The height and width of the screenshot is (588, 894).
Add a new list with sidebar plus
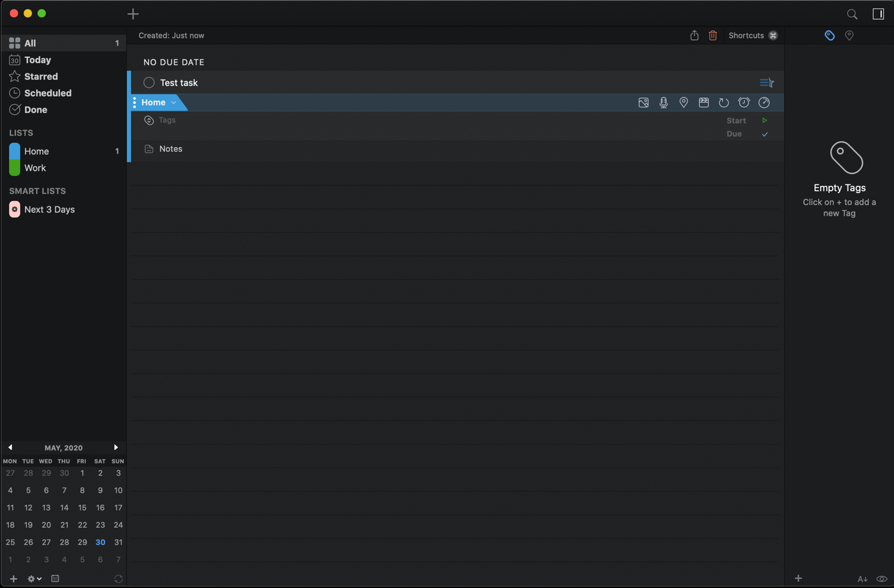coord(13,579)
